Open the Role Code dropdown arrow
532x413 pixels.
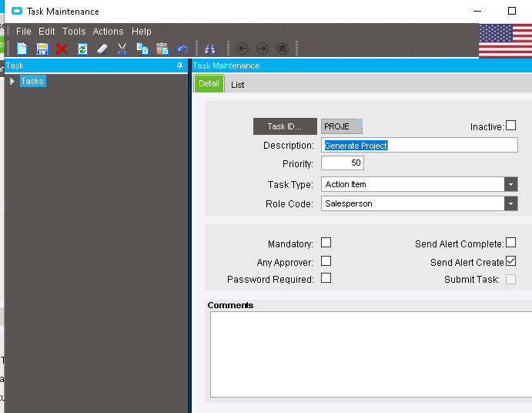click(x=510, y=203)
